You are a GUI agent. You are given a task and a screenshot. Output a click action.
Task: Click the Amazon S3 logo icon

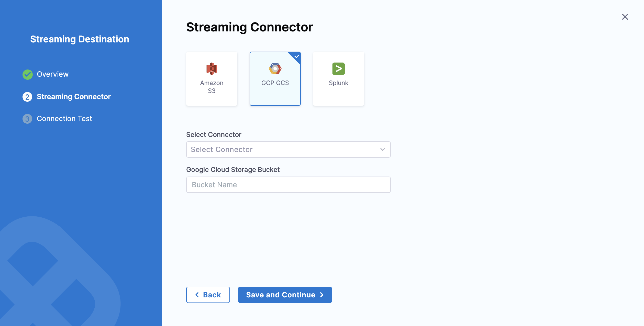[212, 69]
